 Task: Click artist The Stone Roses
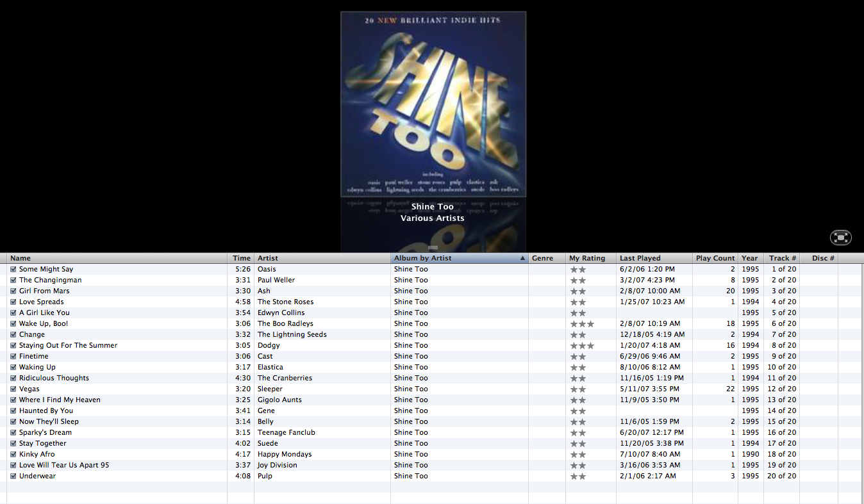coord(286,302)
